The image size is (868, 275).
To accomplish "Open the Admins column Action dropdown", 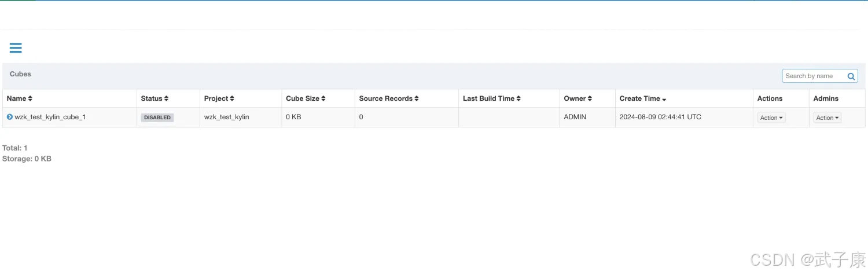I will click(827, 118).
